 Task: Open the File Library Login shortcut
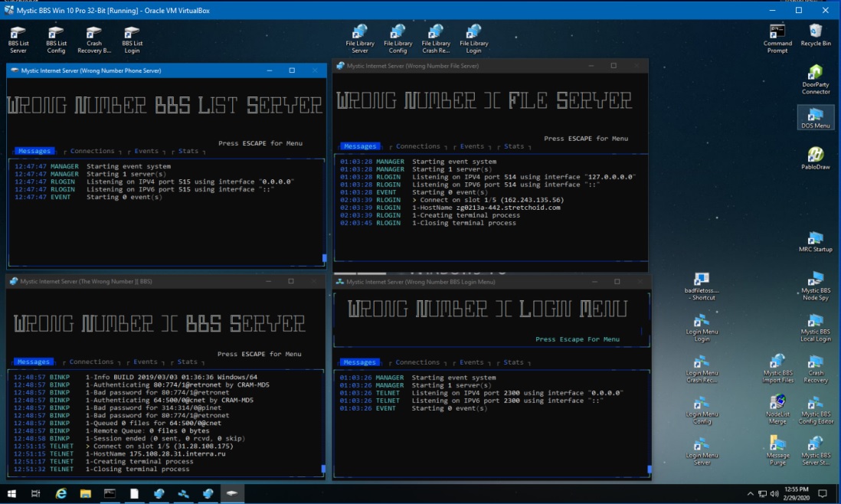click(x=473, y=39)
